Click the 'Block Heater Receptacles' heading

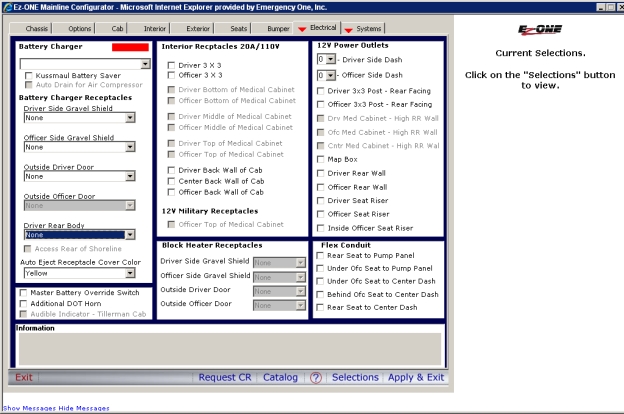pos(212,245)
